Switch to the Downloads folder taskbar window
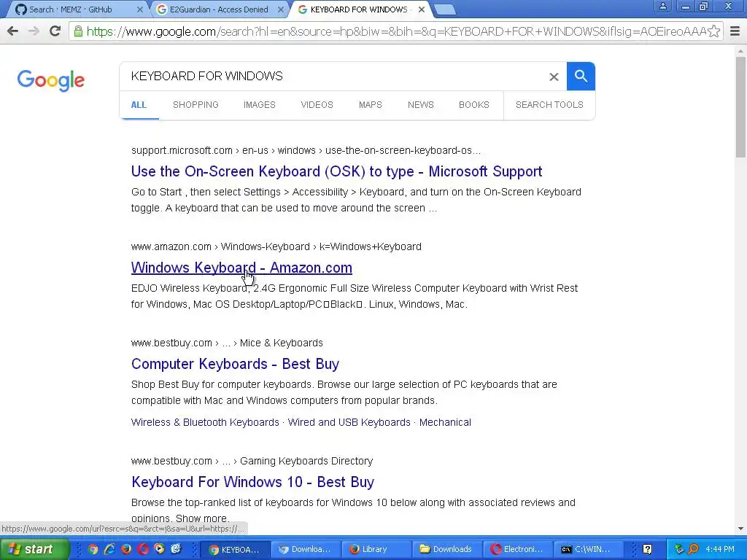Viewport: 747px width, 560px height. [446, 549]
